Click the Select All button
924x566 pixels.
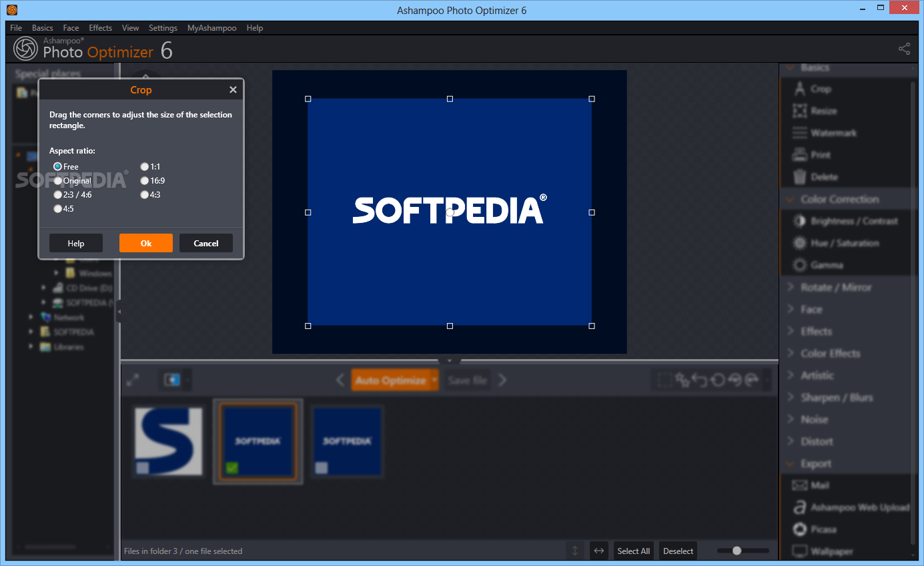click(633, 551)
